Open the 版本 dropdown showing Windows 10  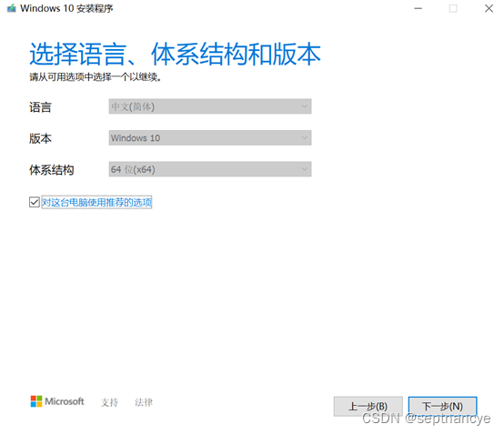click(x=210, y=138)
